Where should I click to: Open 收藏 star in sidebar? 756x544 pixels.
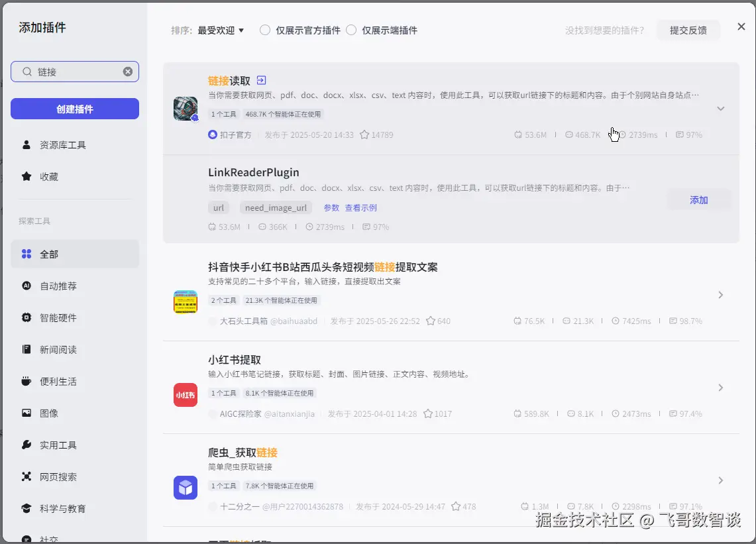27,176
